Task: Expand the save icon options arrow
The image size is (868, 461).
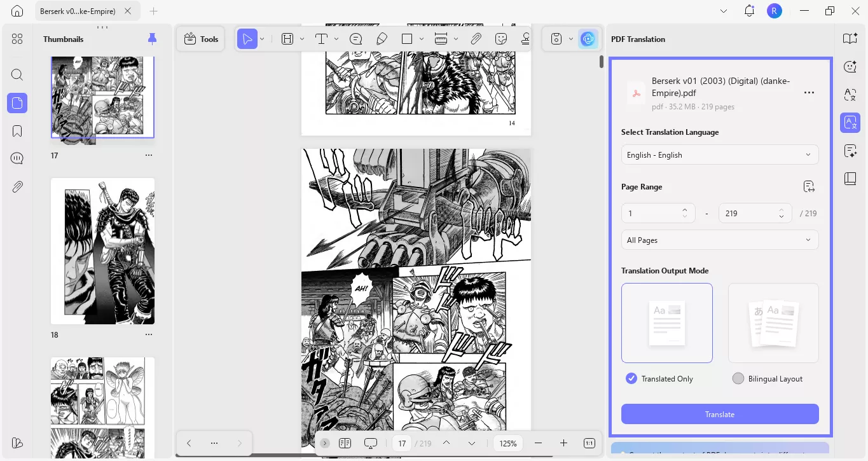Action: 571,39
